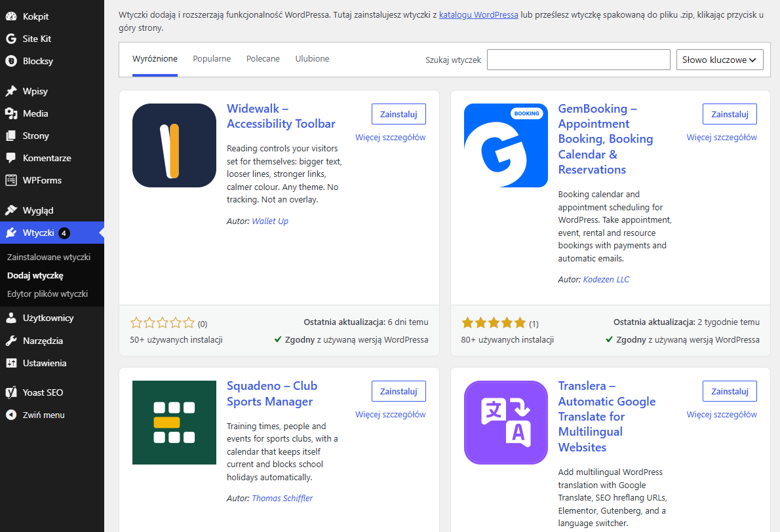Click the Wygląd paintbrush icon

point(11,210)
